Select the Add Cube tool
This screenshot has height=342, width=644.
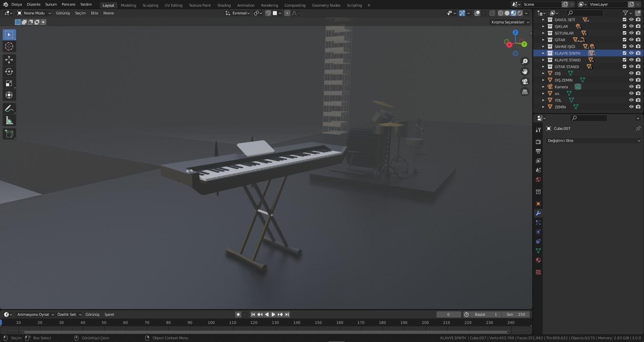pos(9,134)
